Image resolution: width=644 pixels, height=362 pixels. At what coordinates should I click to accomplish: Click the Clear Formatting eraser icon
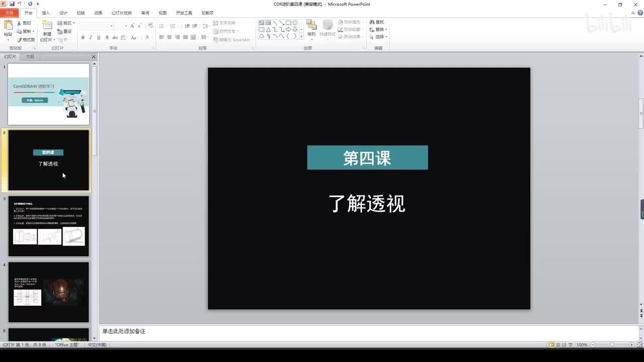point(149,26)
